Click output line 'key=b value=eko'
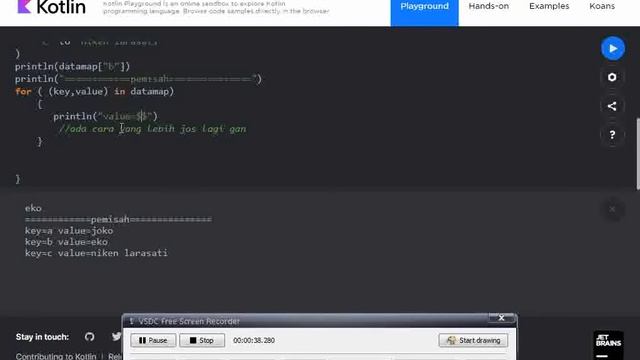 point(66,242)
